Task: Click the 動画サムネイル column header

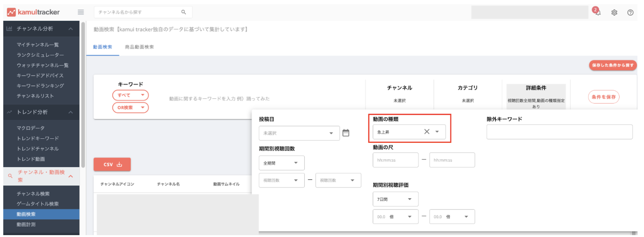Action: point(226,184)
